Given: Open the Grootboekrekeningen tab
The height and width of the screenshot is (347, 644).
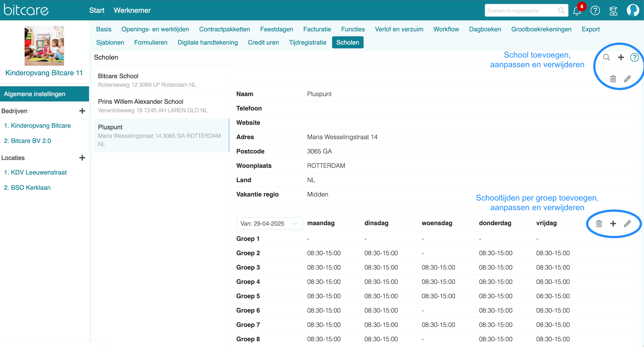Looking at the screenshot, I should pyautogui.click(x=541, y=29).
